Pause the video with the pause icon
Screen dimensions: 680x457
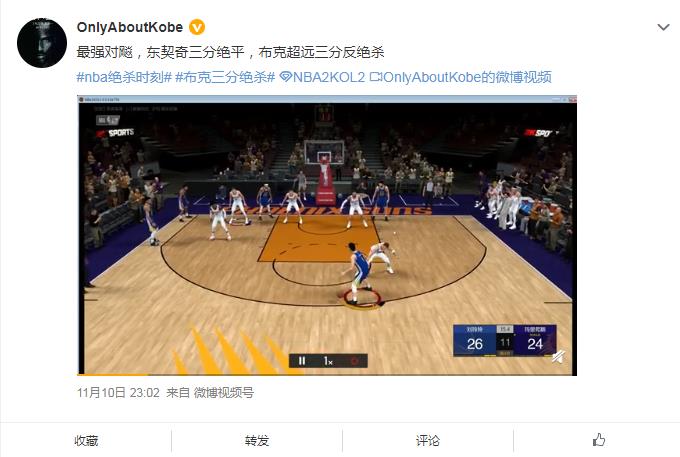click(x=302, y=361)
